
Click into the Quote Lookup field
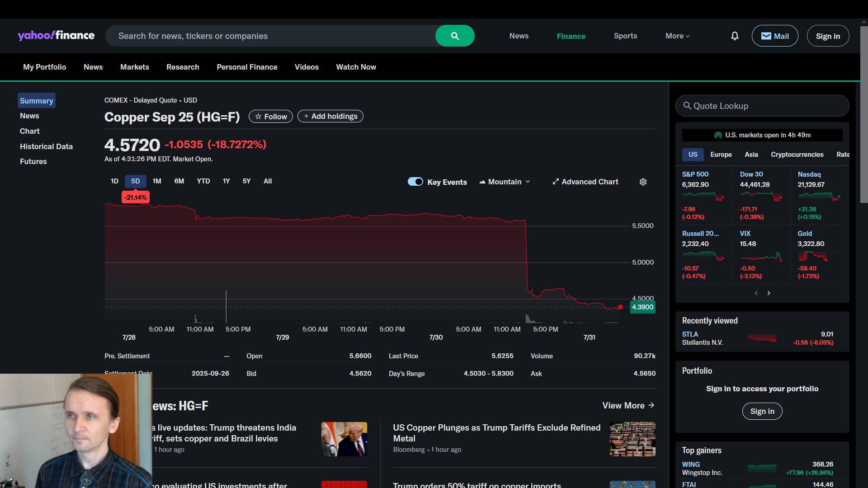click(x=762, y=106)
